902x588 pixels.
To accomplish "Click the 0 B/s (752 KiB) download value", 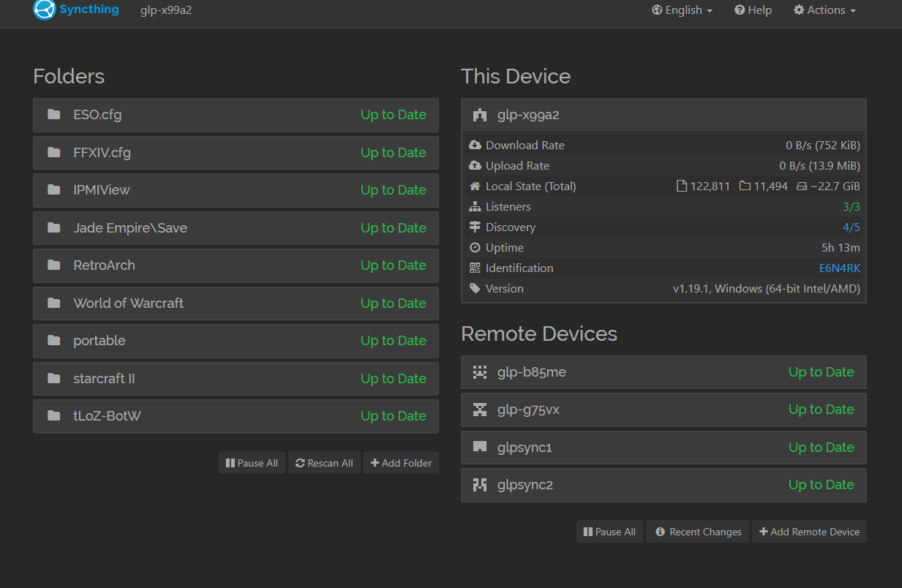I will 823,146.
